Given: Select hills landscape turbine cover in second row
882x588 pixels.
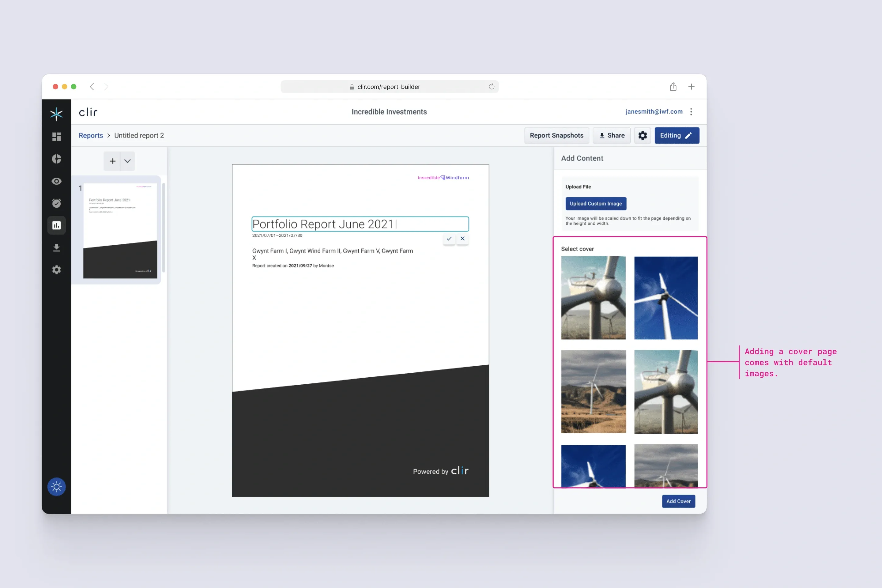Looking at the screenshot, I should tap(593, 391).
